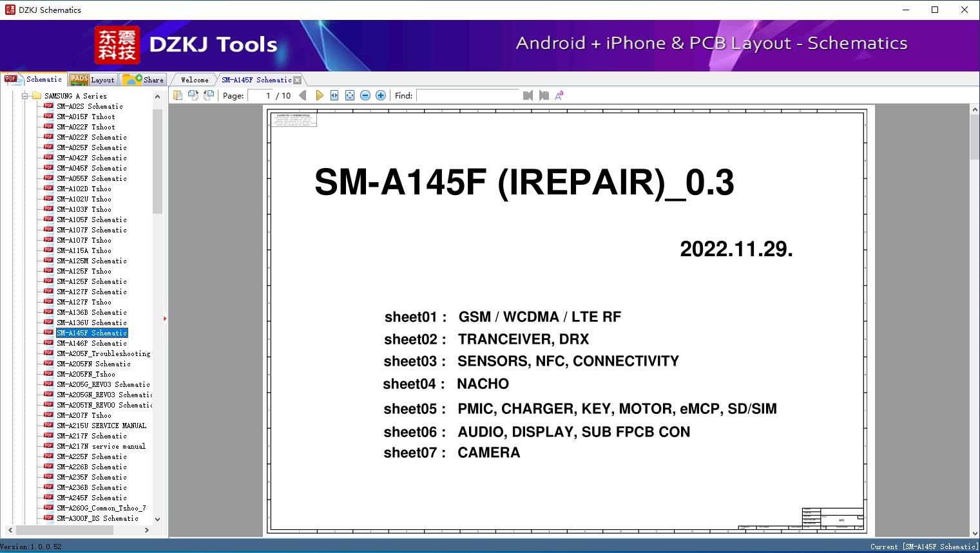Image resolution: width=980 pixels, height=553 pixels.
Task: Switch to the Schematic panel tab
Action: (34, 79)
